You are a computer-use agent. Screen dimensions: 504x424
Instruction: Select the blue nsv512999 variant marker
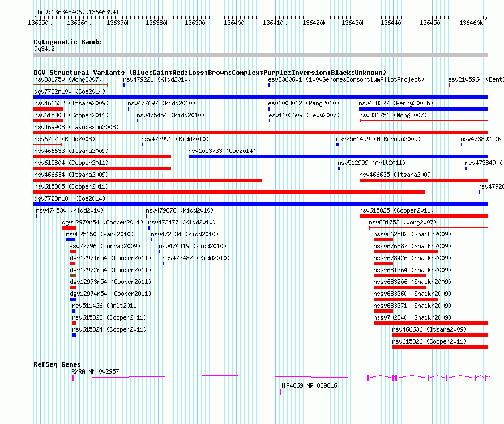(x=339, y=168)
